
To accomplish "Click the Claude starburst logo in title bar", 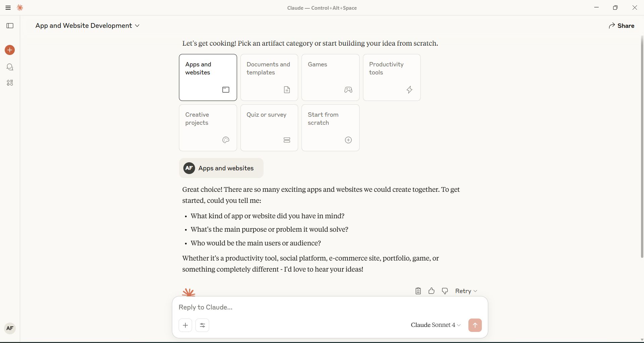I will click(x=20, y=8).
